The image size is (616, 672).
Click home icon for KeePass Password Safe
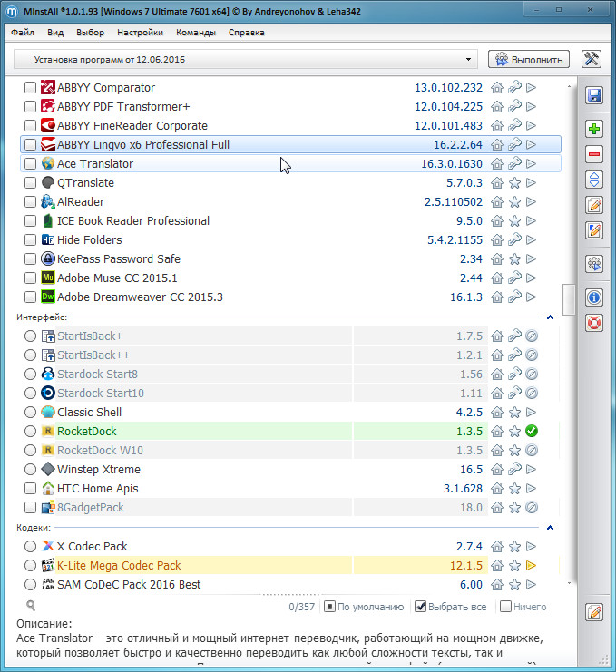coord(497,258)
